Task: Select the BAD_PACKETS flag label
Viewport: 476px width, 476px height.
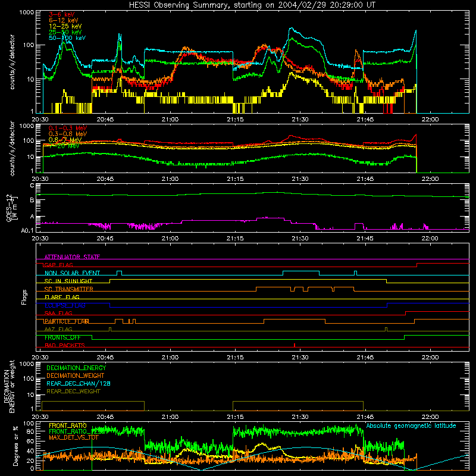Action: click(65, 345)
